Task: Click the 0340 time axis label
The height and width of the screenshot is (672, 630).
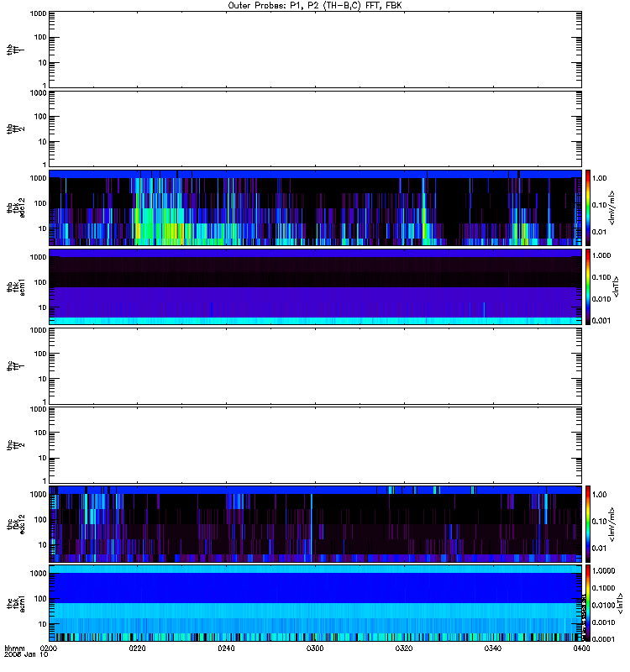Action: point(493,648)
